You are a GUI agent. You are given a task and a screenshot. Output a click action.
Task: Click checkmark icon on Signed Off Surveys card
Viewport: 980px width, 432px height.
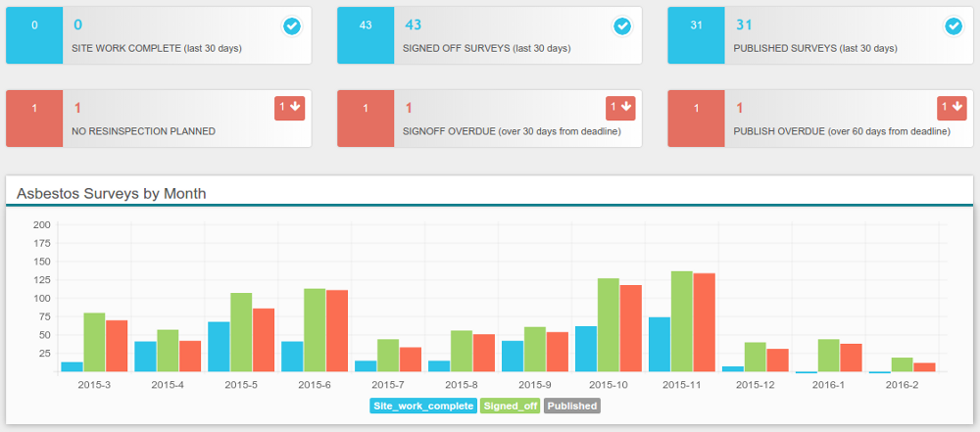[622, 26]
